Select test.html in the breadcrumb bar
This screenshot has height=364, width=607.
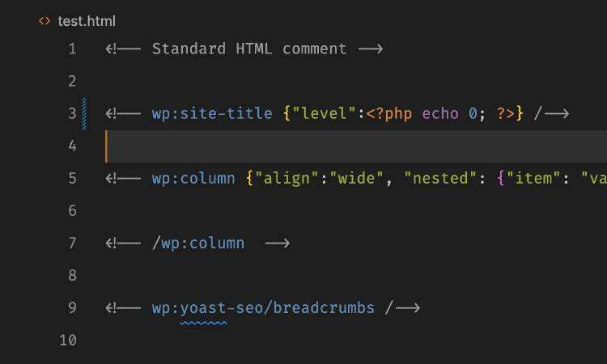click(x=87, y=21)
